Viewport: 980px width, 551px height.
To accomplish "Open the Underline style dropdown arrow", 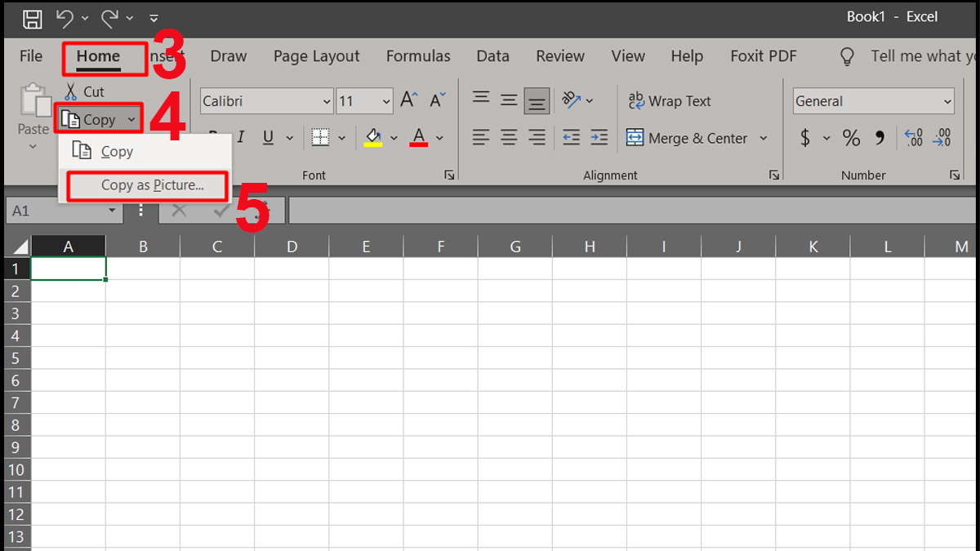I will pyautogui.click(x=289, y=138).
